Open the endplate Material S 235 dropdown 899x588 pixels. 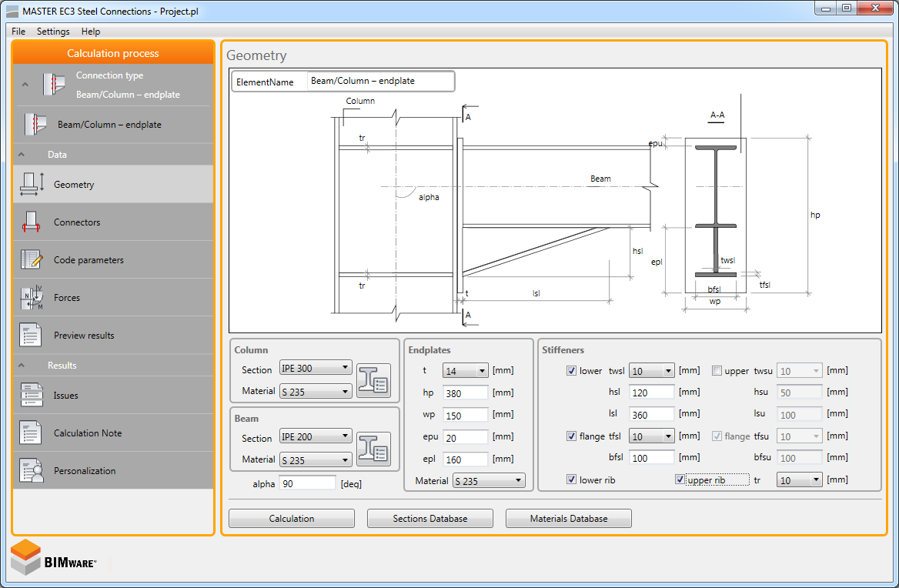(488, 481)
